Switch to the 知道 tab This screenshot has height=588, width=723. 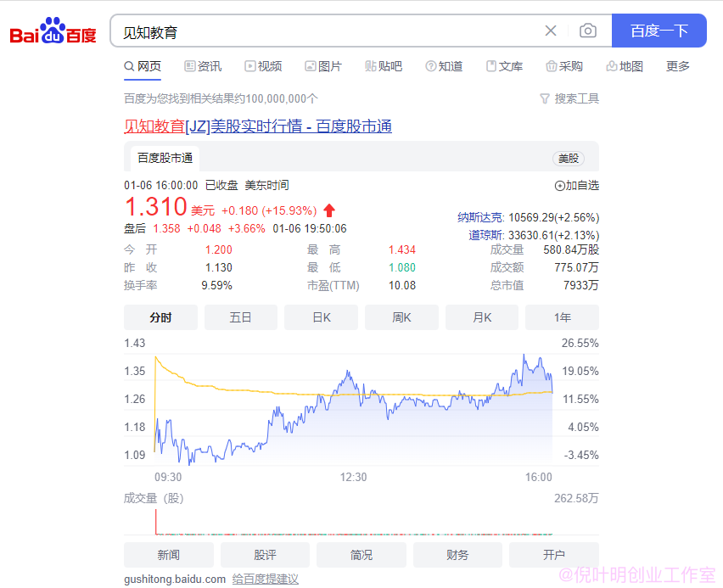444,66
